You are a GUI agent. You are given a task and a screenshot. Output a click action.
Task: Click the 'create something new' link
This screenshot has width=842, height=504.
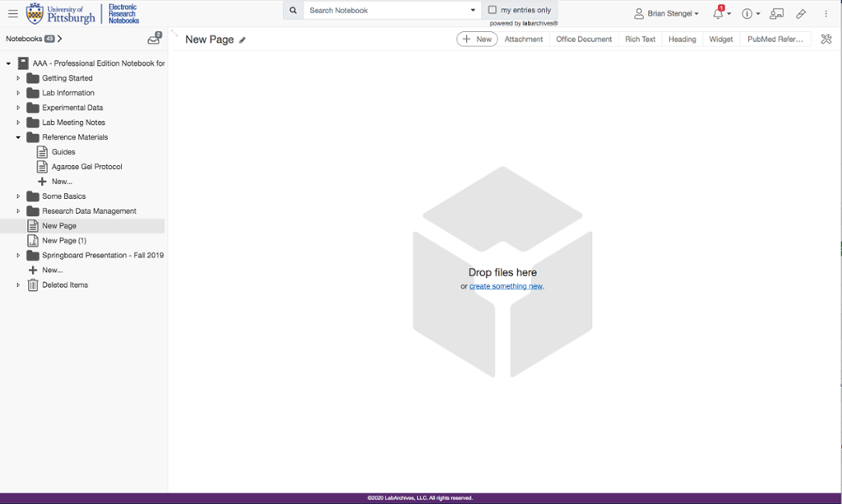click(506, 286)
